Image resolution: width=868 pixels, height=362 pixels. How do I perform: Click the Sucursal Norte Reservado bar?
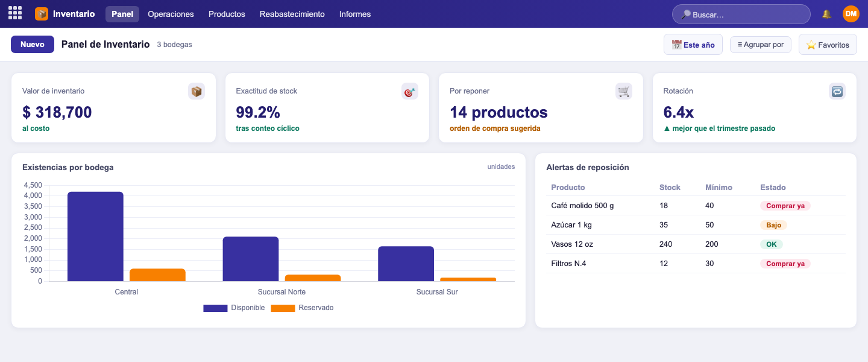[313, 278]
